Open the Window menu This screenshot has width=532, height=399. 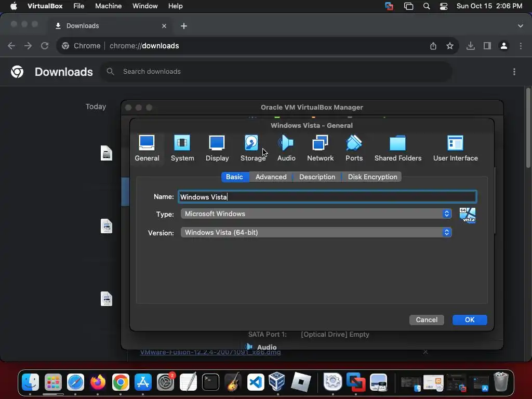pos(145,6)
